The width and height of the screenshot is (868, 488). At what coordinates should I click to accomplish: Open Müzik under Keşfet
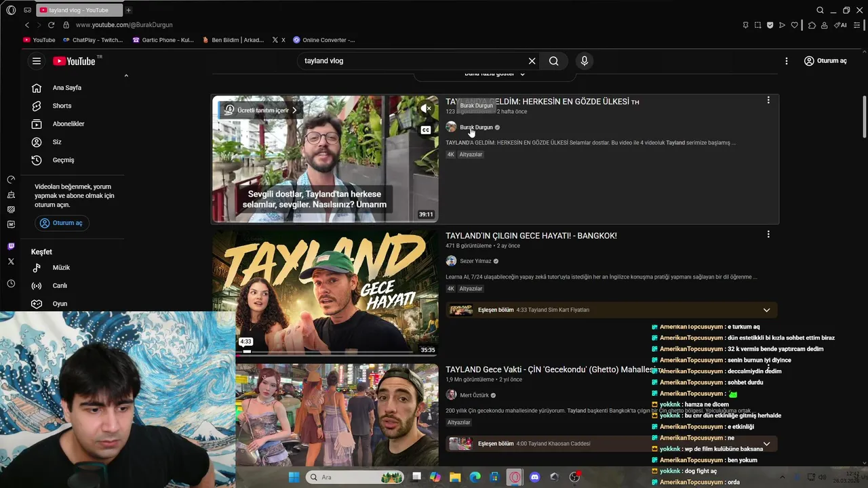[x=61, y=268]
